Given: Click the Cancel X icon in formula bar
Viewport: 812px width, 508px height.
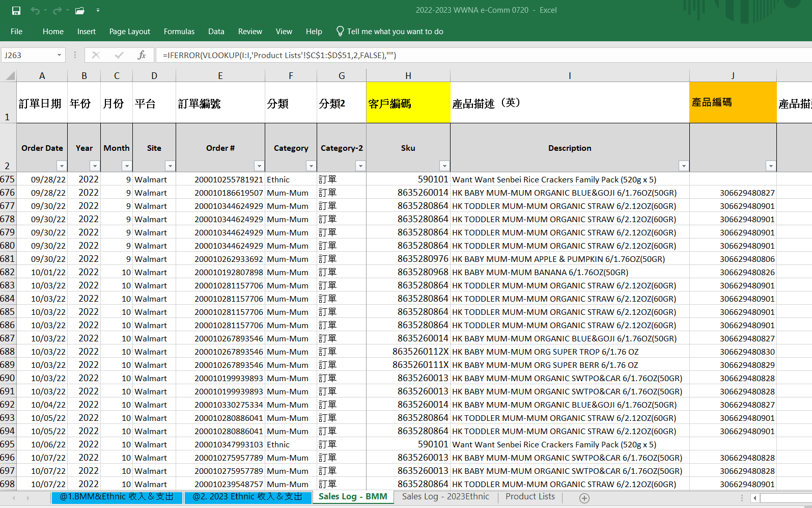Looking at the screenshot, I should [96, 55].
